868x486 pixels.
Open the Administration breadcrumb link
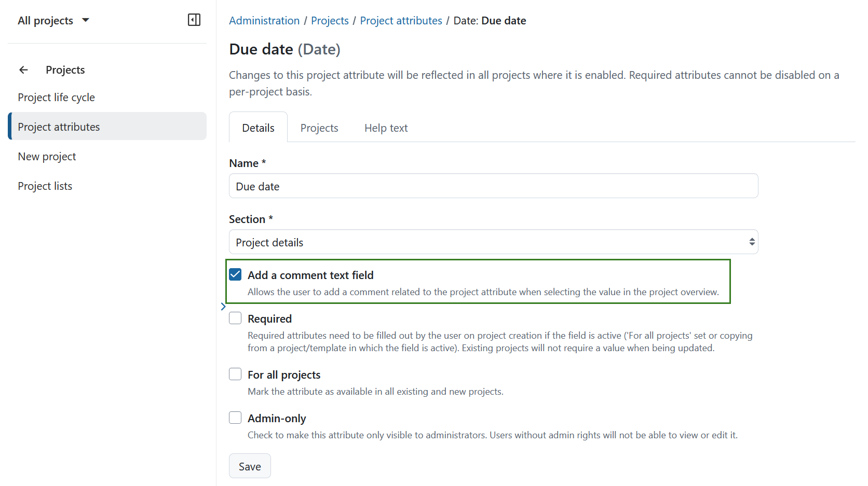264,20
